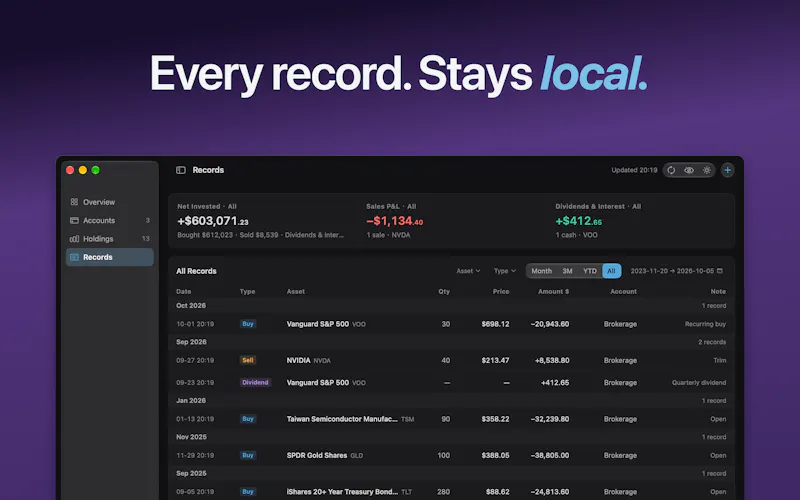Image resolution: width=800 pixels, height=500 pixels.
Task: Toggle the eye privacy icon in the toolbar
Action: tap(689, 170)
